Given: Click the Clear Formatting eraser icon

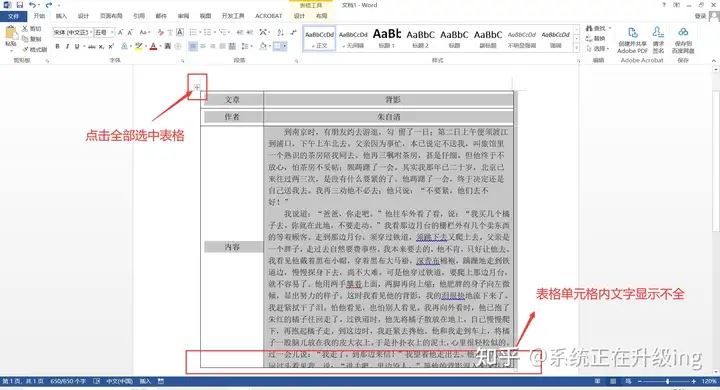Looking at the screenshot, I should [160, 32].
